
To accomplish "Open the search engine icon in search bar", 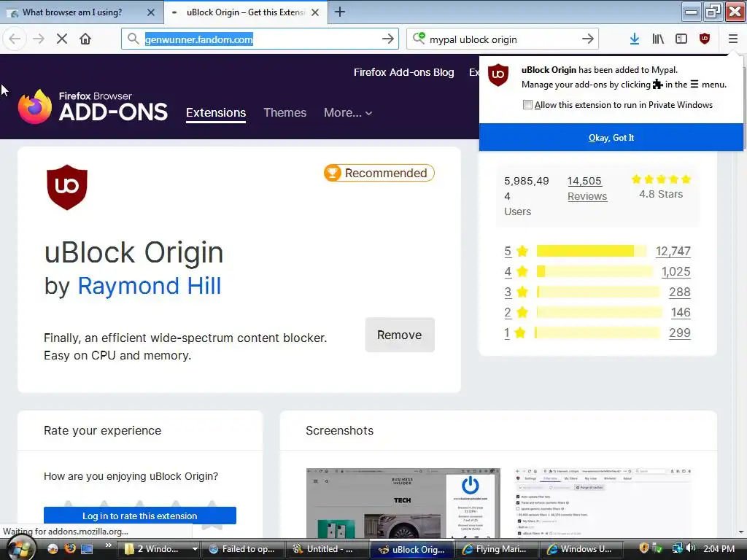I will click(419, 38).
